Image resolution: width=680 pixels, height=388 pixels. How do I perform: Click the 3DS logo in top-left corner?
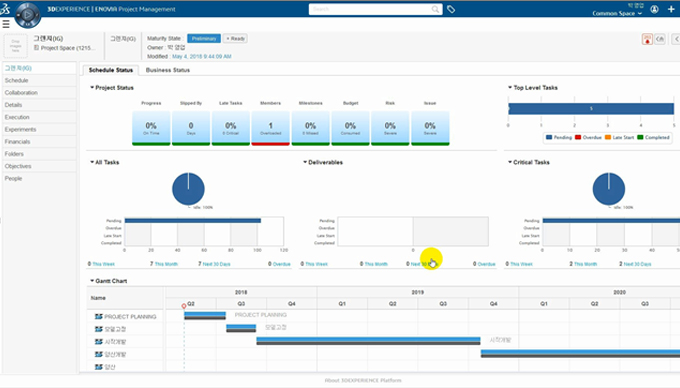[x=5, y=9]
